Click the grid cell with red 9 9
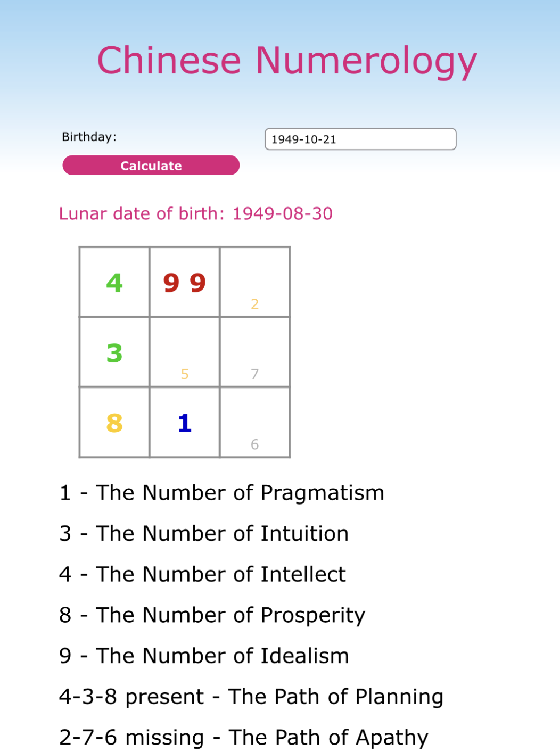The height and width of the screenshot is (752, 560). pyautogui.click(x=185, y=282)
